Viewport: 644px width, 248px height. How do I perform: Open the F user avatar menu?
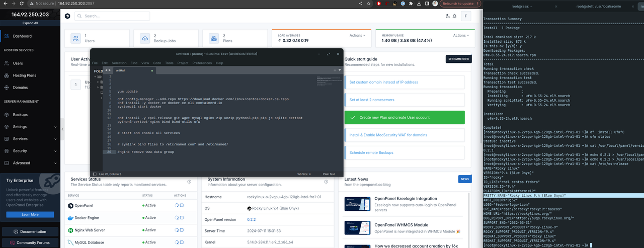[466, 16]
